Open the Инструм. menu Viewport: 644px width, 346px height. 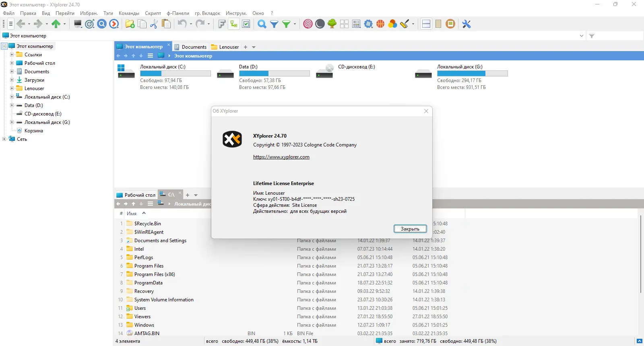[236, 13]
